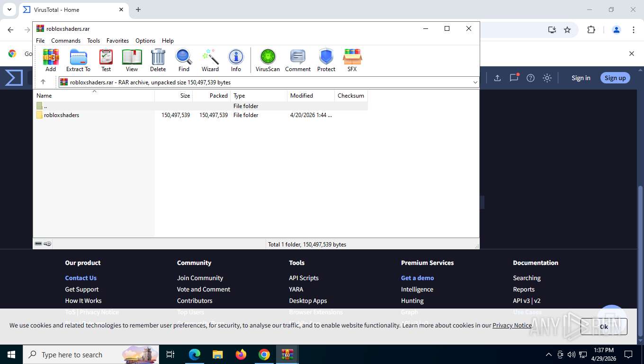Open a new Chrome tab with plus
This screenshot has height=364, width=644.
[x=138, y=9]
